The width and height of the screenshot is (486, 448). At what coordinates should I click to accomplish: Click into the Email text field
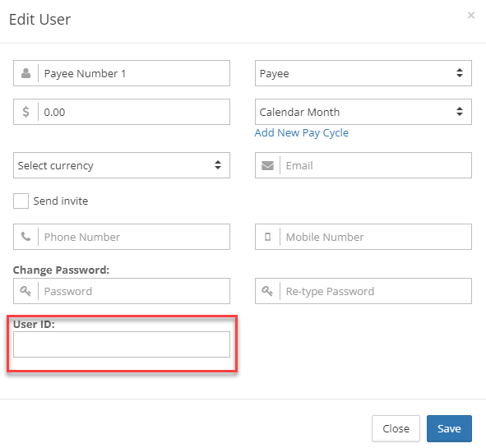[376, 165]
